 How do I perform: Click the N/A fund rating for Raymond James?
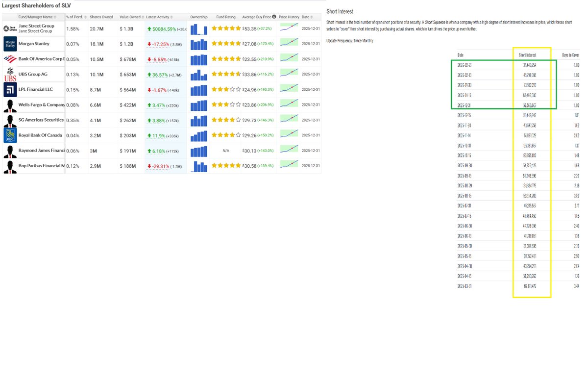click(x=226, y=151)
